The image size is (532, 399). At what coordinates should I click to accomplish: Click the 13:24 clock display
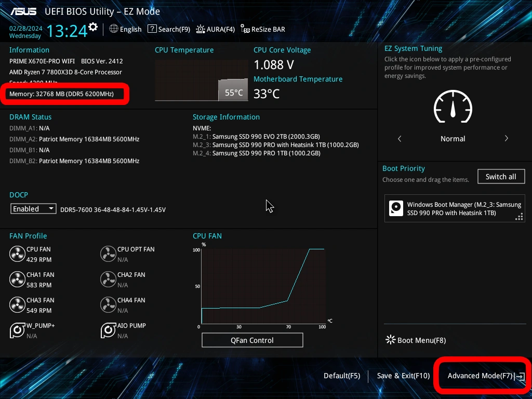(x=66, y=31)
